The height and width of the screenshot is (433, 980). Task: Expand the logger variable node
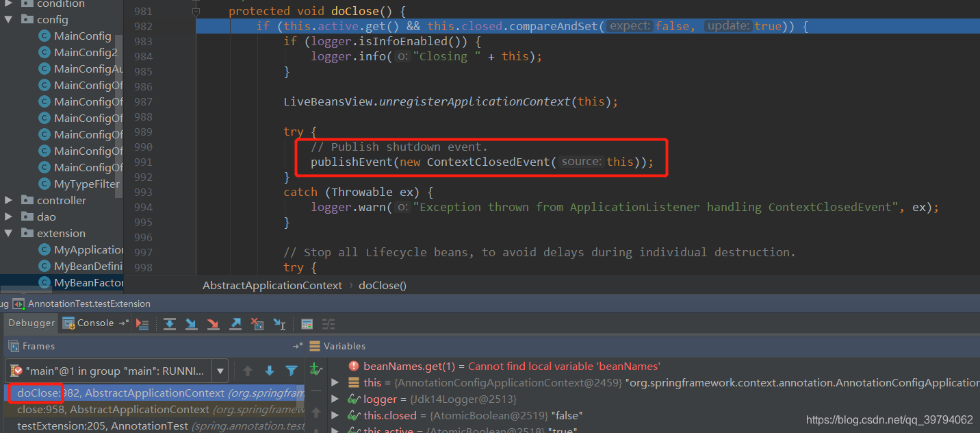coord(335,399)
